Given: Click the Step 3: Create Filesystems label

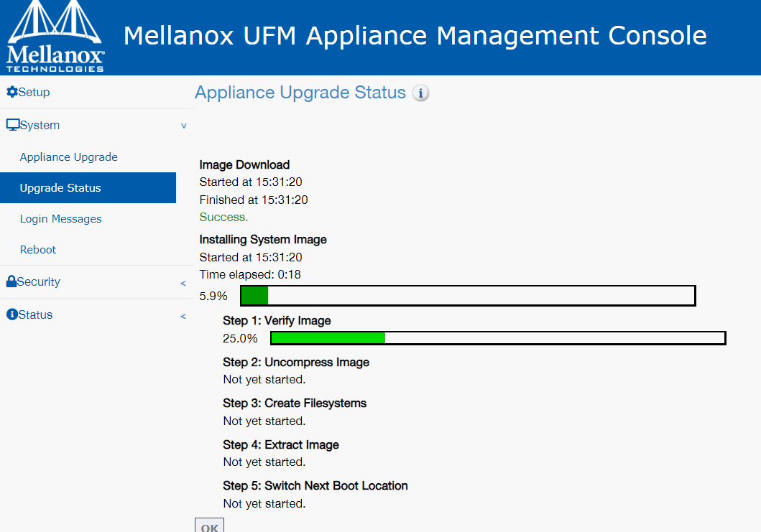Looking at the screenshot, I should pos(295,403).
